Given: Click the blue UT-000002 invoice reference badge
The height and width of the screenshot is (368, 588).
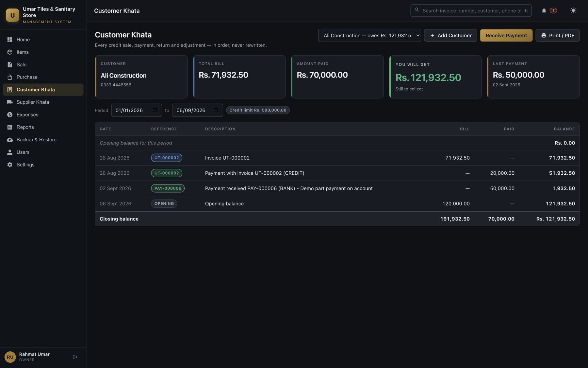Looking at the screenshot, I should click(x=167, y=158).
